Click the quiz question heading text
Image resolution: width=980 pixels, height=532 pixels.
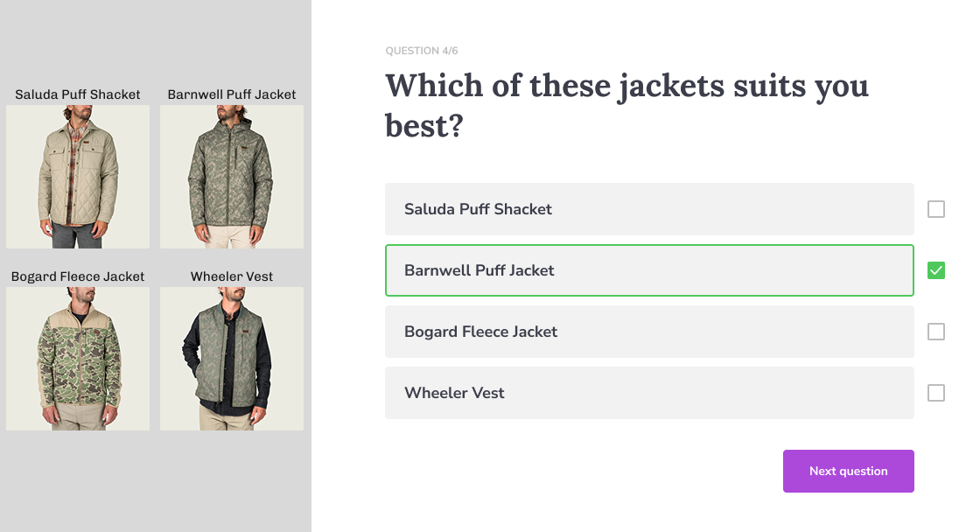point(626,105)
